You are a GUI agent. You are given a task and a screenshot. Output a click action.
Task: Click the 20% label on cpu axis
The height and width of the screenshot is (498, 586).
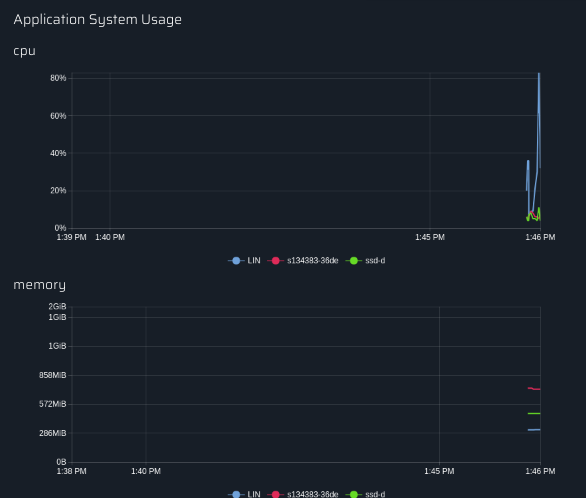pos(58,191)
